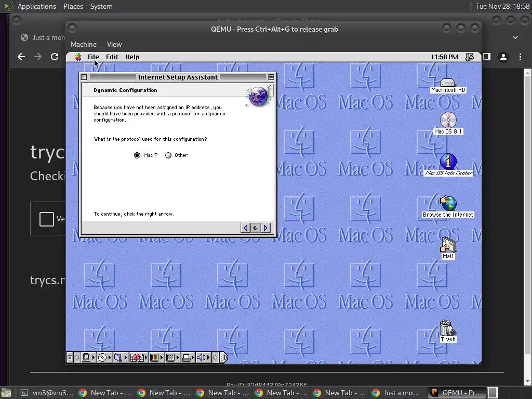Click the Control Strip right scroll arrow

[x=215, y=357]
